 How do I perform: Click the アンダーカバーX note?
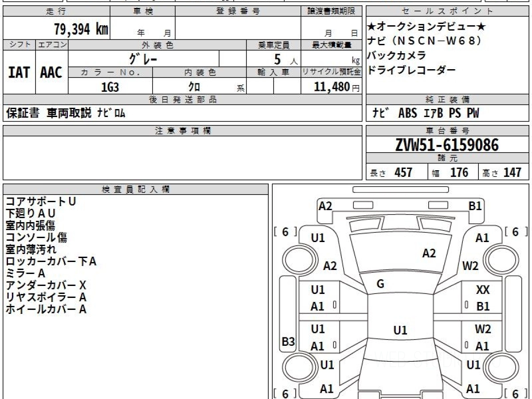click(x=46, y=285)
